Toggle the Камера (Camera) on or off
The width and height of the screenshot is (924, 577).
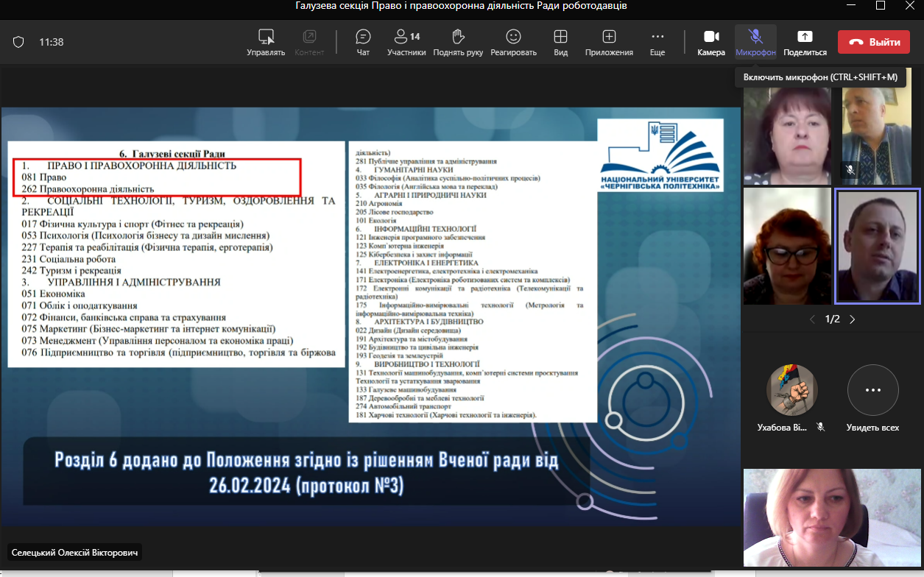click(x=711, y=37)
